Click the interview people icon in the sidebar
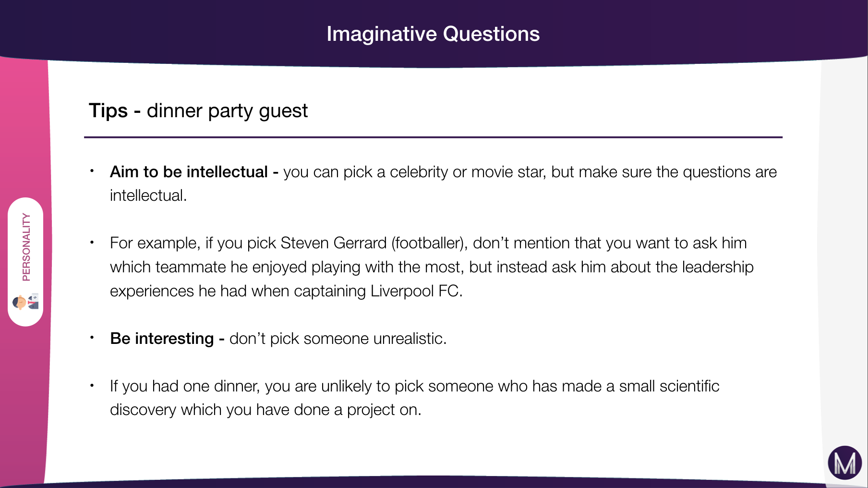This screenshot has height=488, width=868. (x=25, y=302)
